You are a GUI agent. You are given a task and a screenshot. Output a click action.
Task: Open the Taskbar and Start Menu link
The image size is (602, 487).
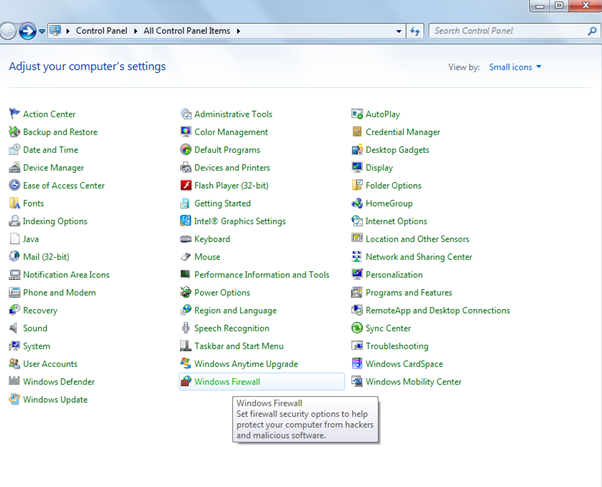coord(239,346)
